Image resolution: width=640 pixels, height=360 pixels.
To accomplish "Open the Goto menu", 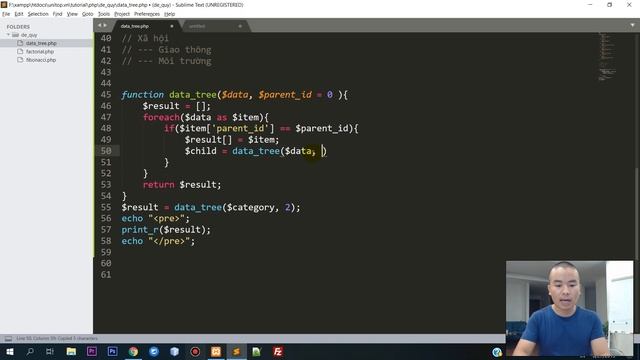I will tap(87, 14).
